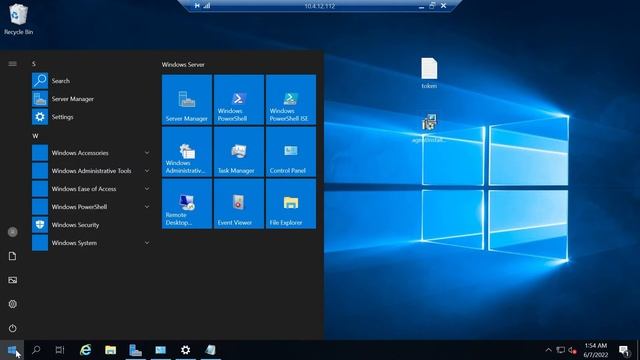Screen dimensions: 640x360
Task: Open the clock showing 1:54 AM
Action: [596, 350]
